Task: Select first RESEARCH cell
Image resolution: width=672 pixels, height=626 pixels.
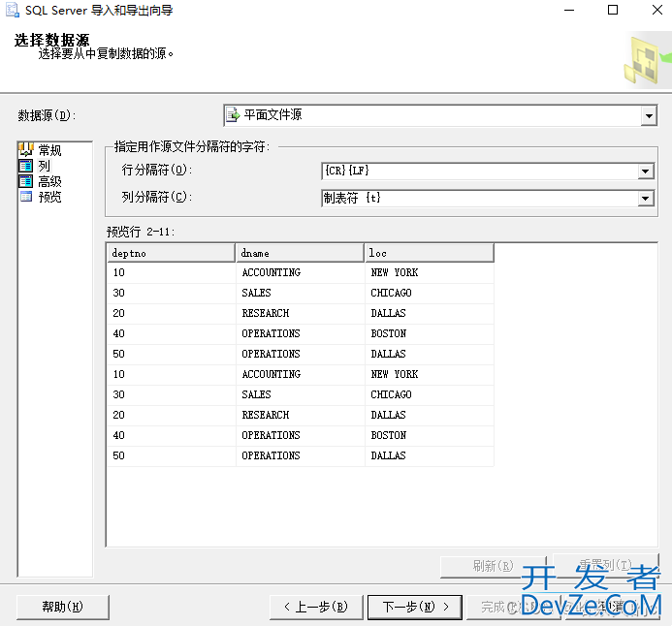Action: 300,313
